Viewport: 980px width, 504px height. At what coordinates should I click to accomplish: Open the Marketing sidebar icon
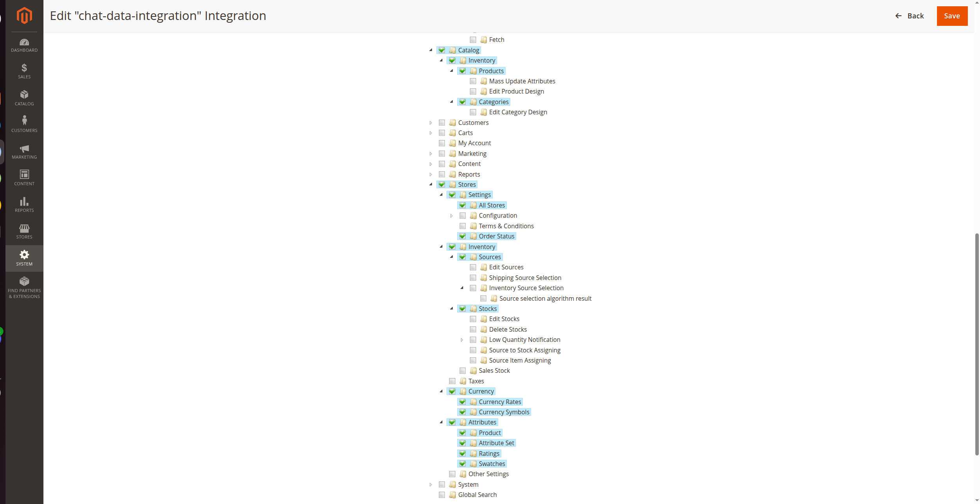pyautogui.click(x=24, y=150)
